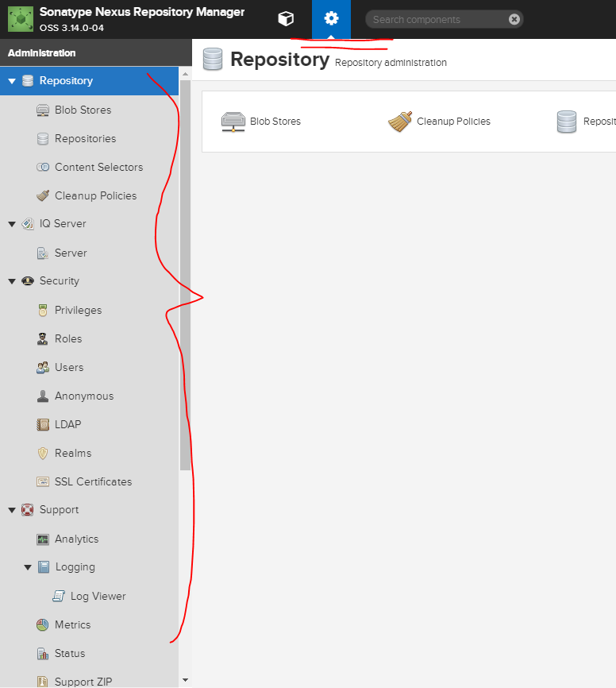Click the Logging book icon
Image resolution: width=616 pixels, height=688 pixels.
click(x=44, y=567)
